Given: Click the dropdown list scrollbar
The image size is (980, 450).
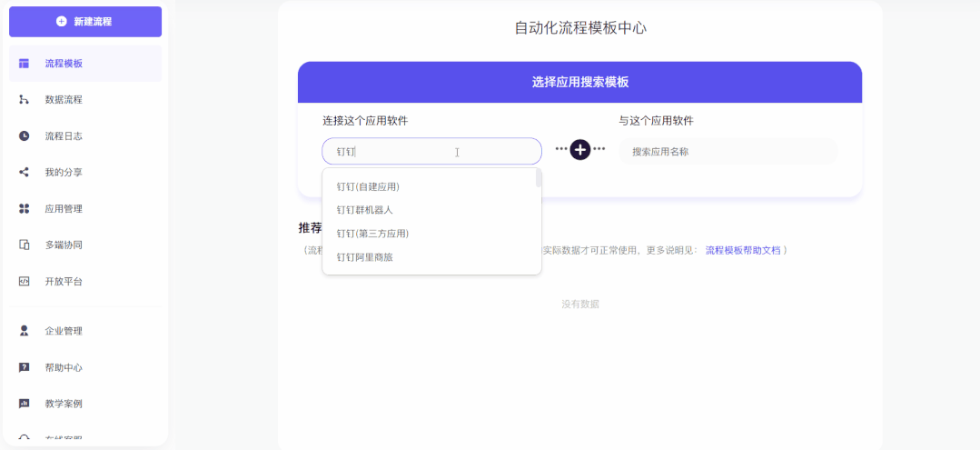Looking at the screenshot, I should coord(539,179).
